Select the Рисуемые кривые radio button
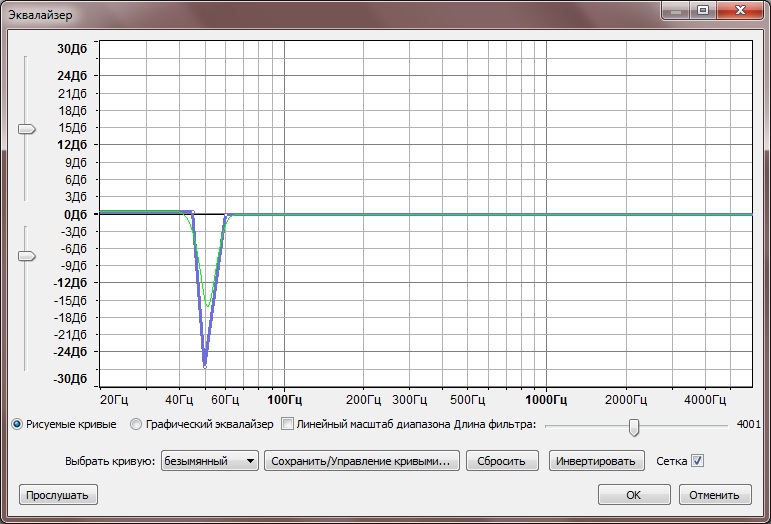Image resolution: width=771 pixels, height=524 pixels. (x=17, y=424)
